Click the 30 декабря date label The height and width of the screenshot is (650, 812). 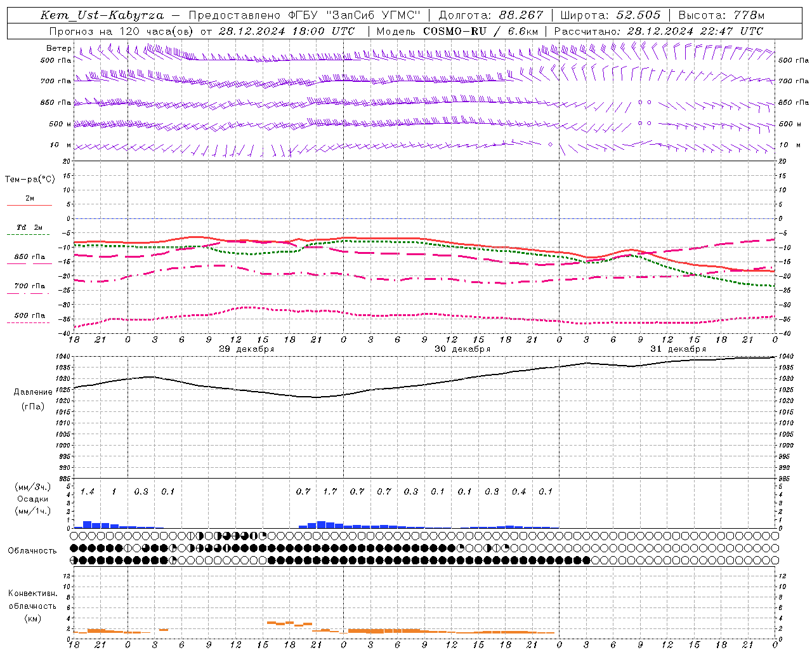pyautogui.click(x=462, y=349)
